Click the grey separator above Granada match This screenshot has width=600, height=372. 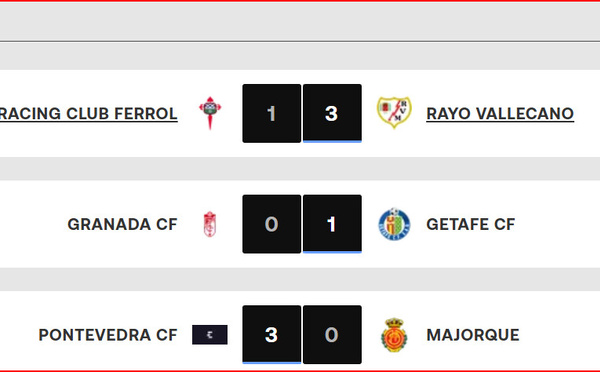pos(300,169)
